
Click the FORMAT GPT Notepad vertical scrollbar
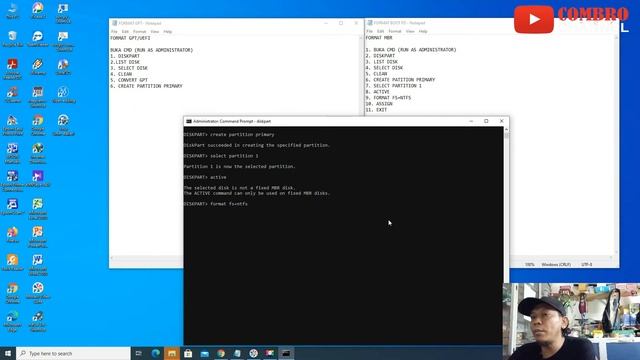(360, 76)
